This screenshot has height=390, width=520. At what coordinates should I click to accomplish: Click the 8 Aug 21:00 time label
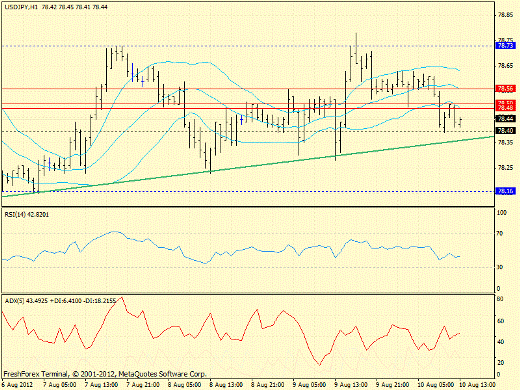click(268, 385)
